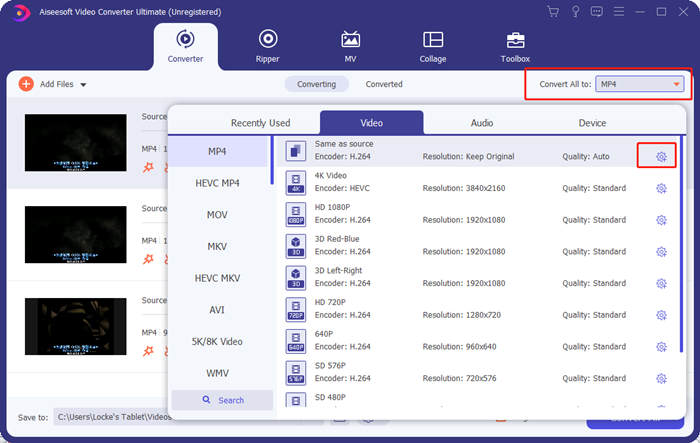Viewport: 700px width, 443px height.
Task: Click the orange plus Add Files icon
Action: 26,84
